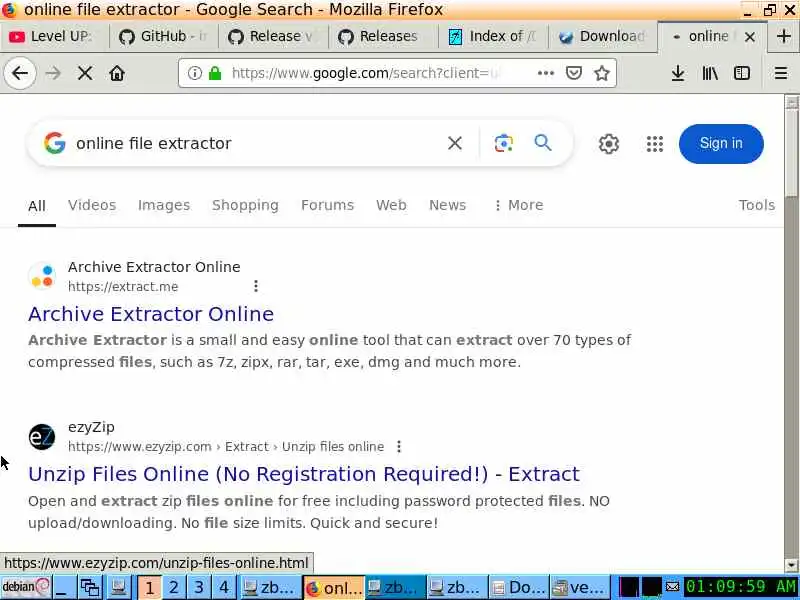Open options for extract.me result
800x600 pixels.
[x=256, y=286]
